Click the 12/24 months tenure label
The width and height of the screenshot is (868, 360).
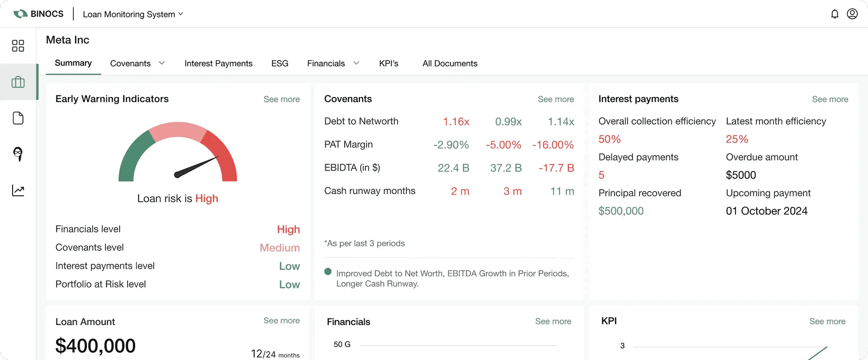275,354
